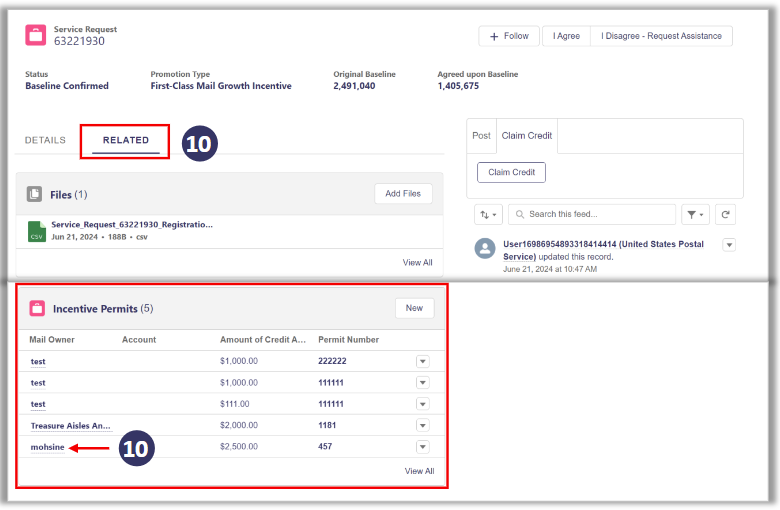Open the mohsine mail owner link
The image size is (780, 510).
tap(47, 447)
